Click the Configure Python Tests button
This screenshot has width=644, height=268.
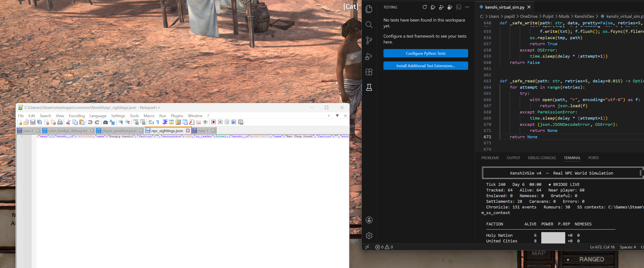[x=425, y=53]
